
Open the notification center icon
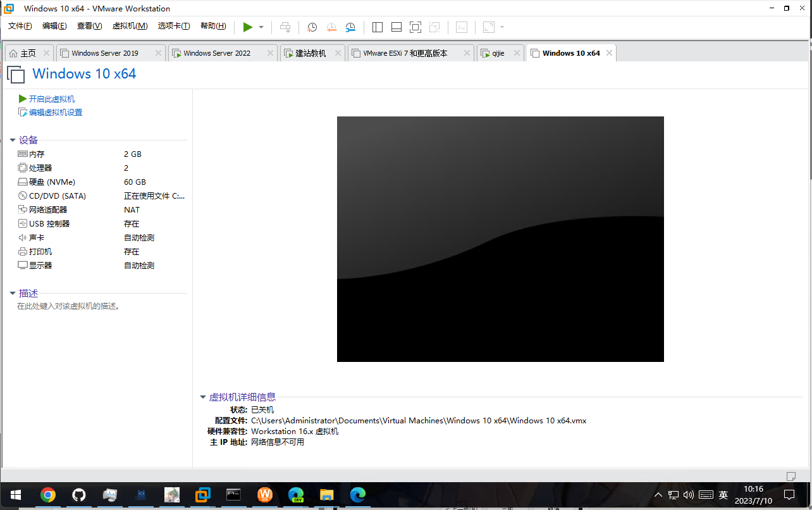(789, 495)
